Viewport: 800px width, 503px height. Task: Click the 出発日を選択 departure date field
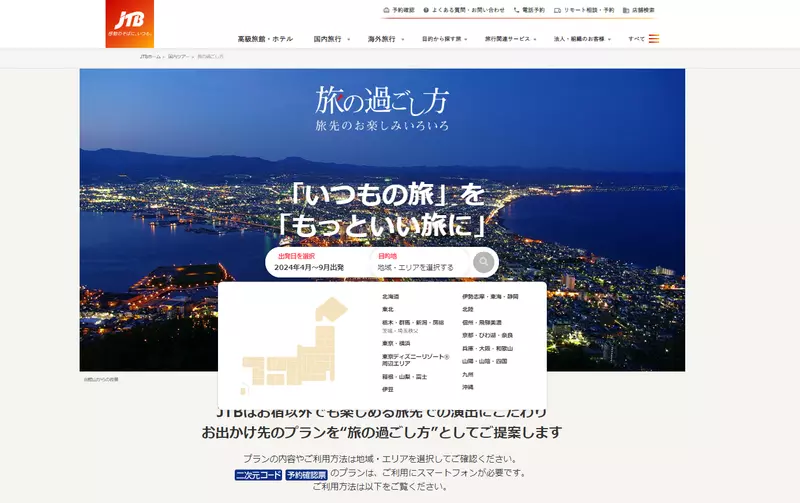click(x=316, y=262)
